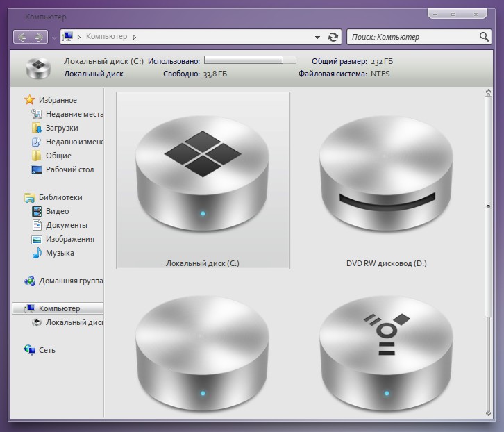Click the Общий размер: 232 ГБ value
504x432 pixels.
[382, 61]
